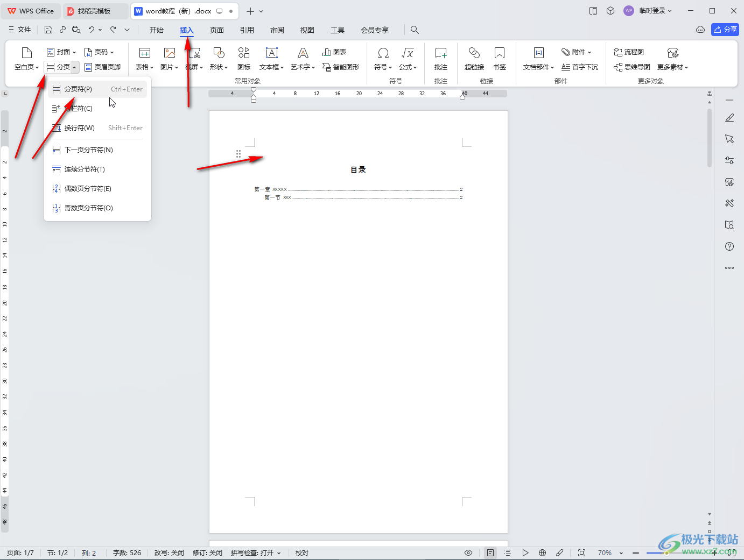
Task: Click the undo arrow icon
Action: (92, 30)
